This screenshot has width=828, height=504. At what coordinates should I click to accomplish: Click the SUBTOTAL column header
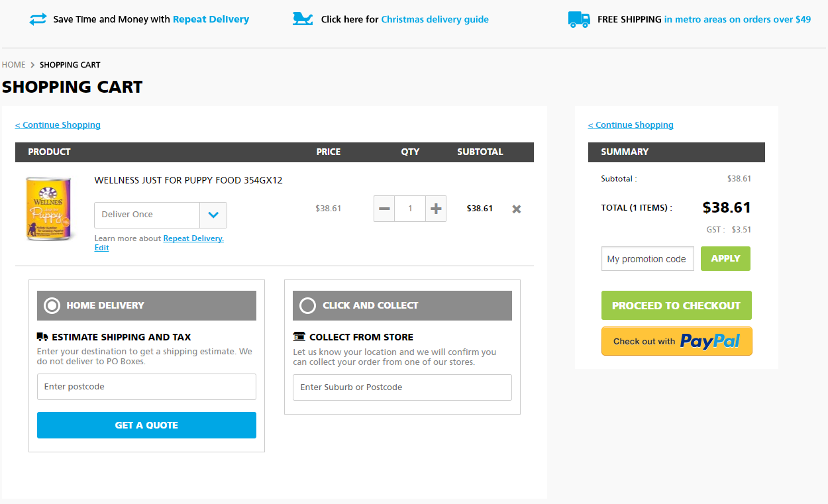point(480,152)
